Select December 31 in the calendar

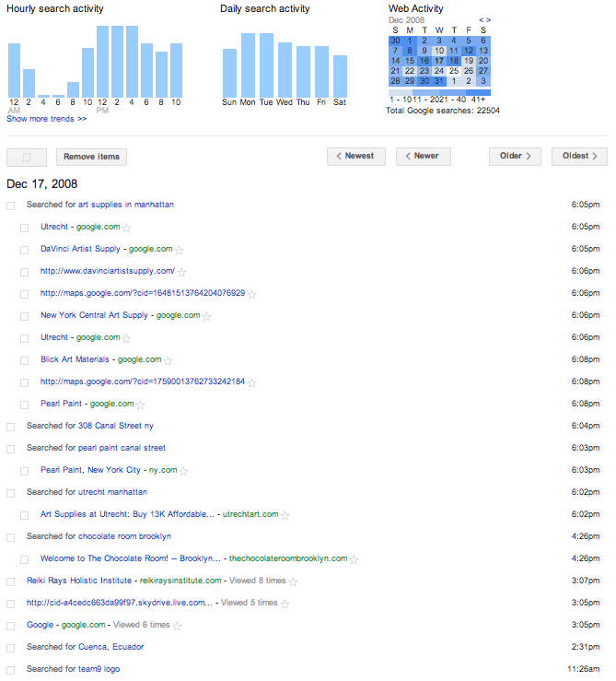(439, 81)
